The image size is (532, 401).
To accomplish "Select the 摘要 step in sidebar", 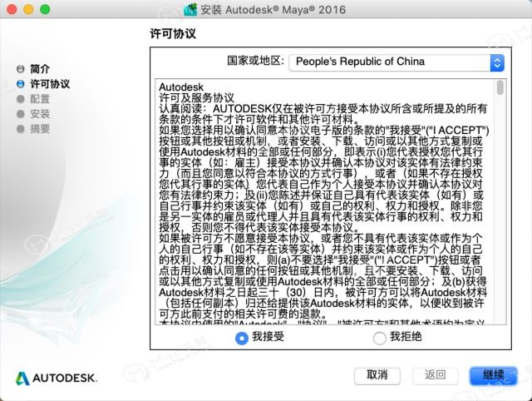I will pyautogui.click(x=40, y=129).
